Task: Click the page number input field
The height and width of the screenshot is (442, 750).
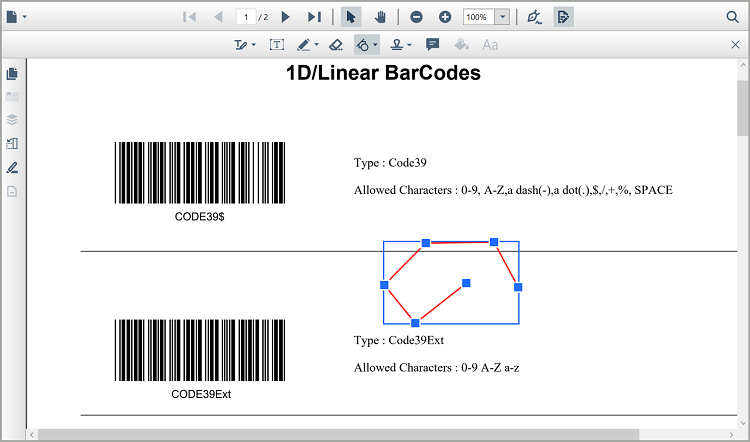Action: point(246,17)
